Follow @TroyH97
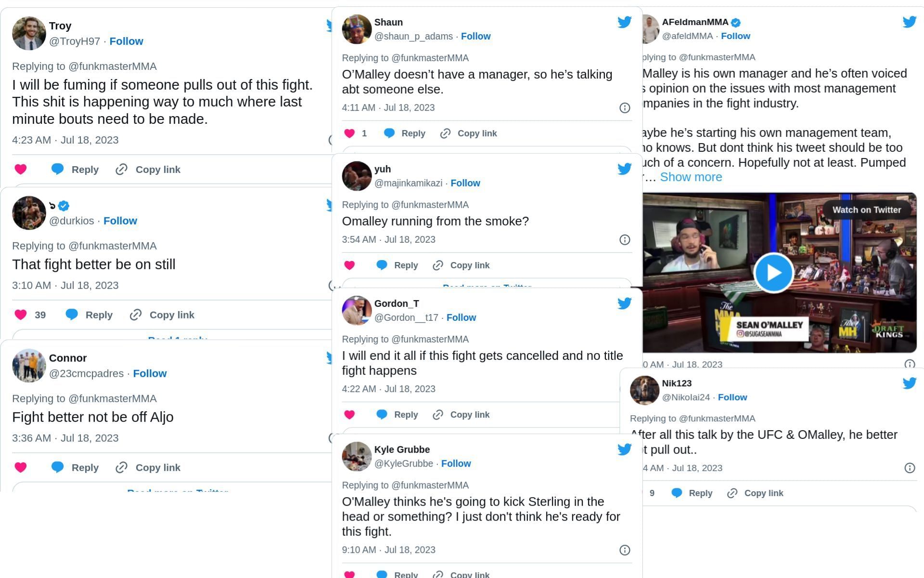924x578 pixels. pos(126,41)
